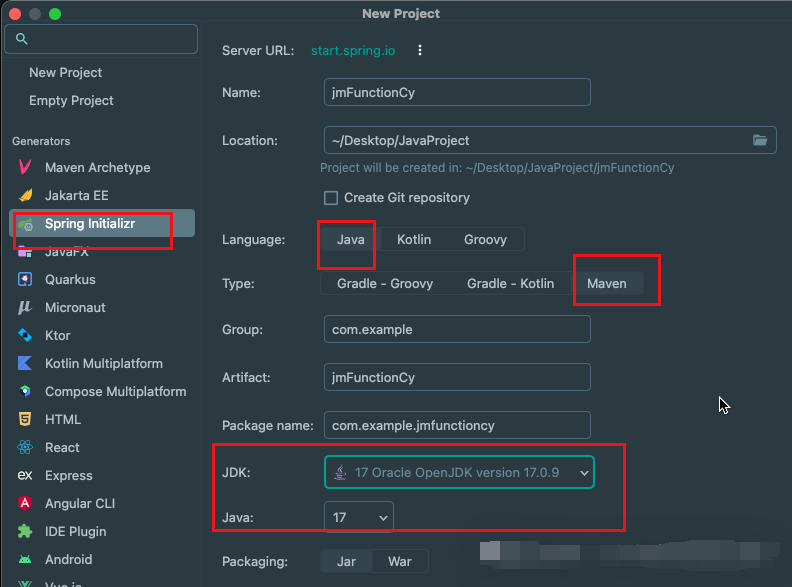Click the Artifact input field
The image size is (792, 587).
click(x=457, y=377)
